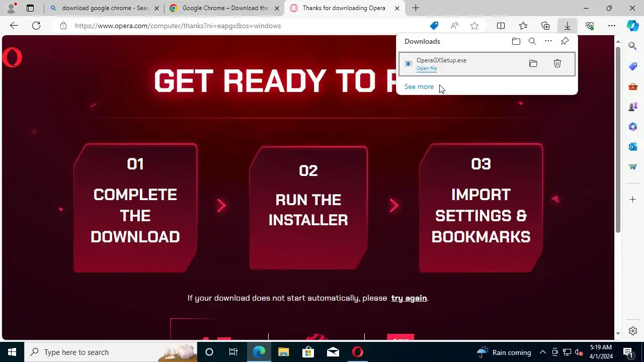Delete OperaGXSetup.exe download entry
The height and width of the screenshot is (362, 644).
(x=557, y=63)
